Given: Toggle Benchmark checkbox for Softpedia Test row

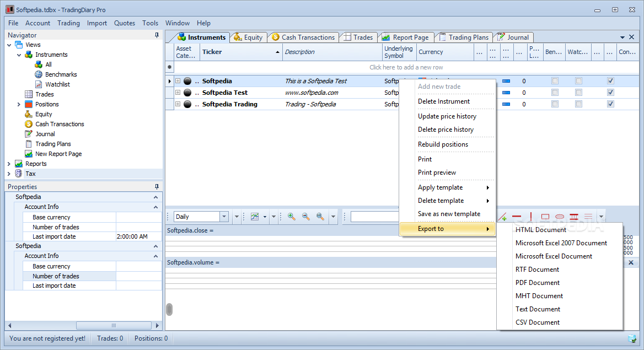Looking at the screenshot, I should coord(555,93).
